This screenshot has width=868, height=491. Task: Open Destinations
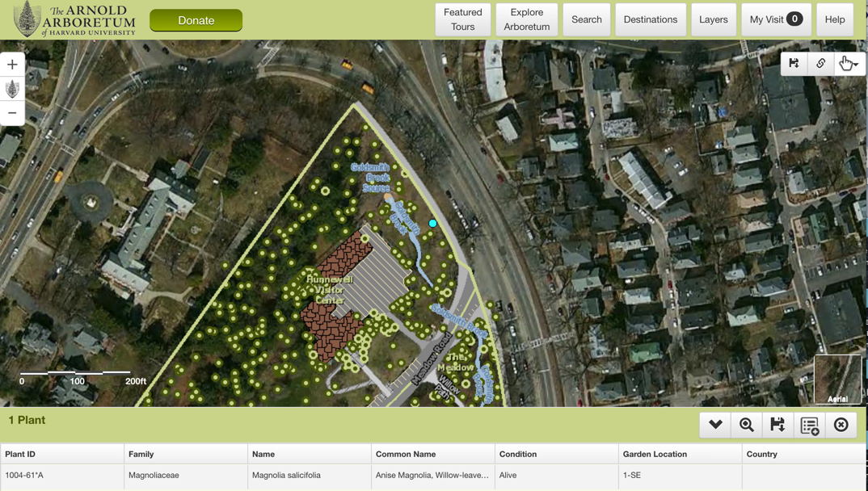coord(651,19)
